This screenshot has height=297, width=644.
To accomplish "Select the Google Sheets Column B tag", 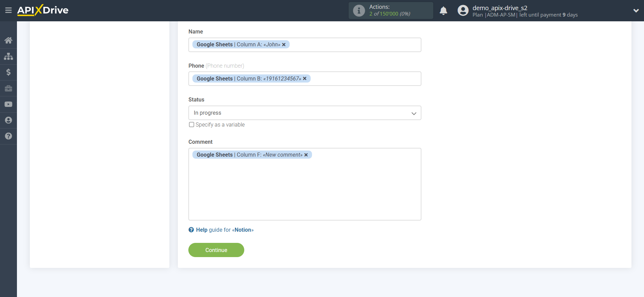I will (251, 78).
